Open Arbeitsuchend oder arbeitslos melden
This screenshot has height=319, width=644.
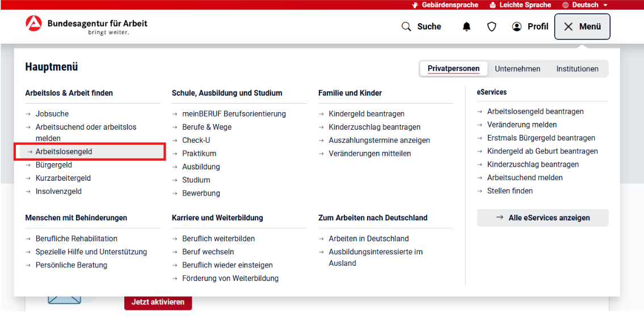click(86, 133)
